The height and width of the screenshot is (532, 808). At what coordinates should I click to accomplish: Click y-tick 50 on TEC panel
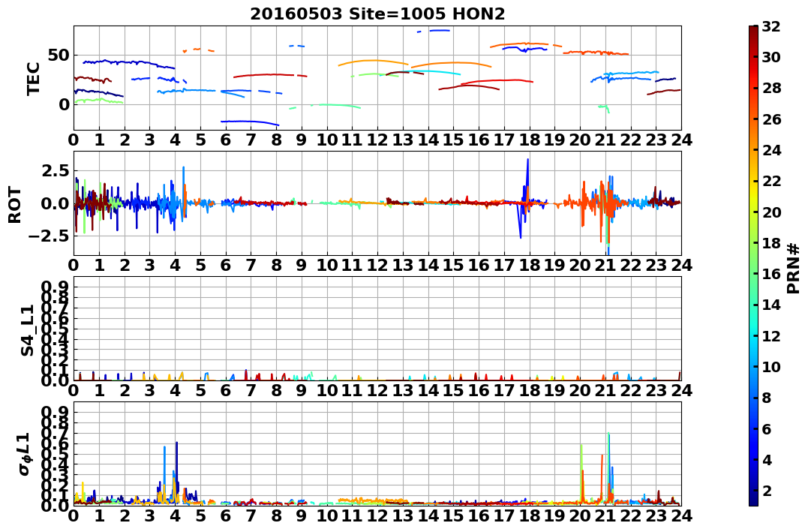[x=59, y=56]
